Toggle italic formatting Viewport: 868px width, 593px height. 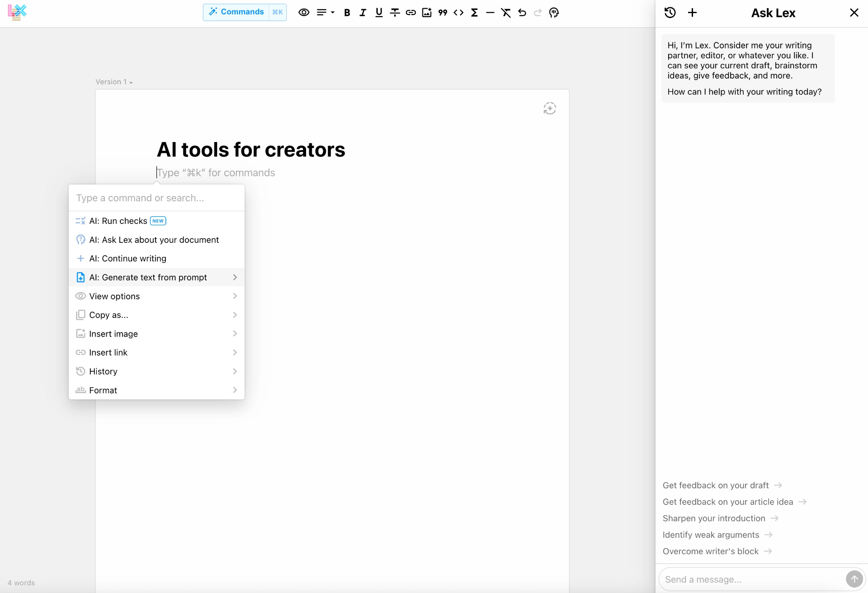pos(363,12)
